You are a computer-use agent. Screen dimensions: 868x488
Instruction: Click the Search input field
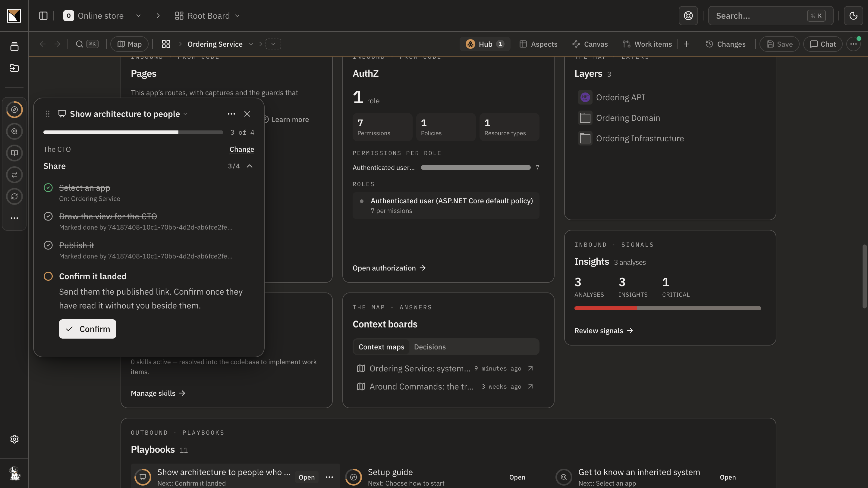(x=770, y=16)
